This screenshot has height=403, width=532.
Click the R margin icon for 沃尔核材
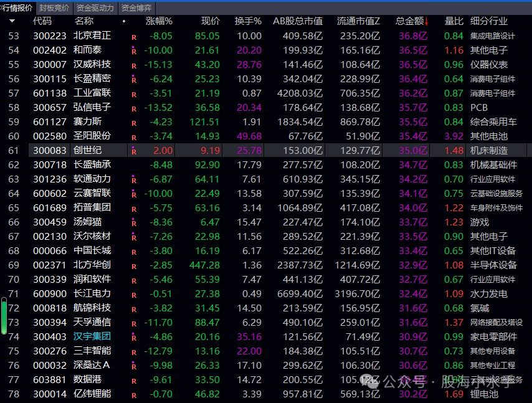pos(134,237)
